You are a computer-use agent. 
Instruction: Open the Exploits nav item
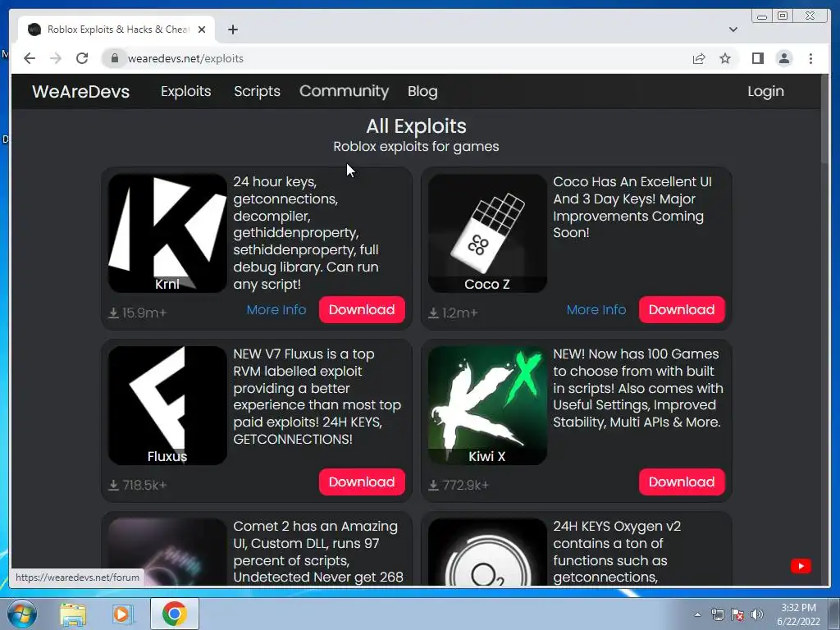click(x=186, y=92)
